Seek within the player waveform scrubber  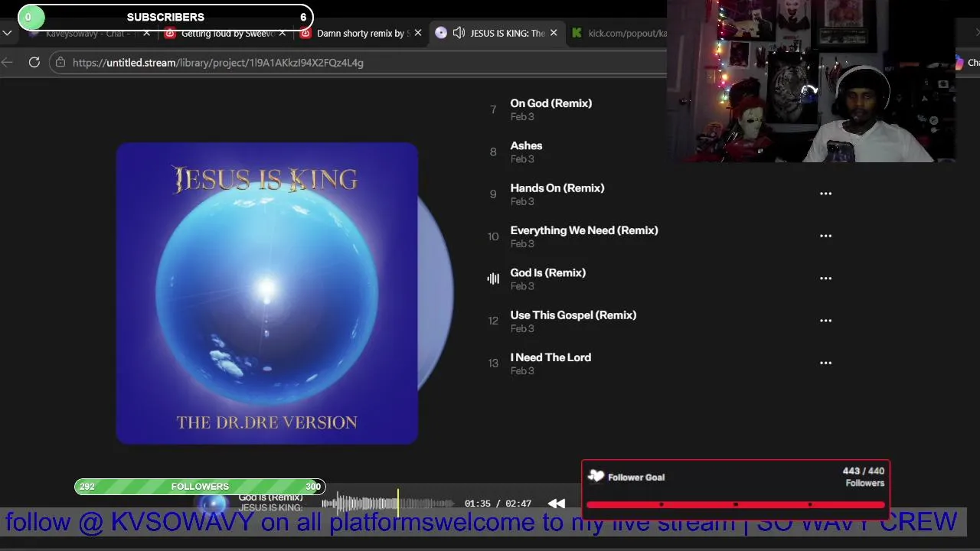coord(388,503)
